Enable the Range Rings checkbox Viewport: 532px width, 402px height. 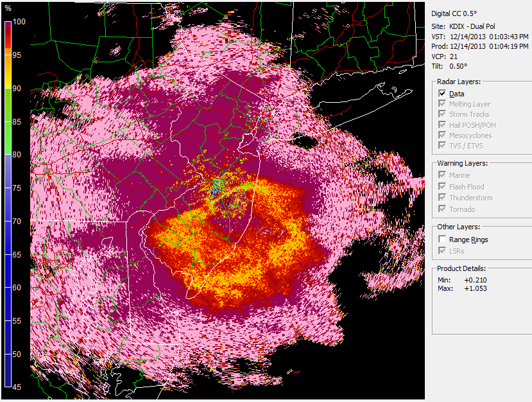442,239
